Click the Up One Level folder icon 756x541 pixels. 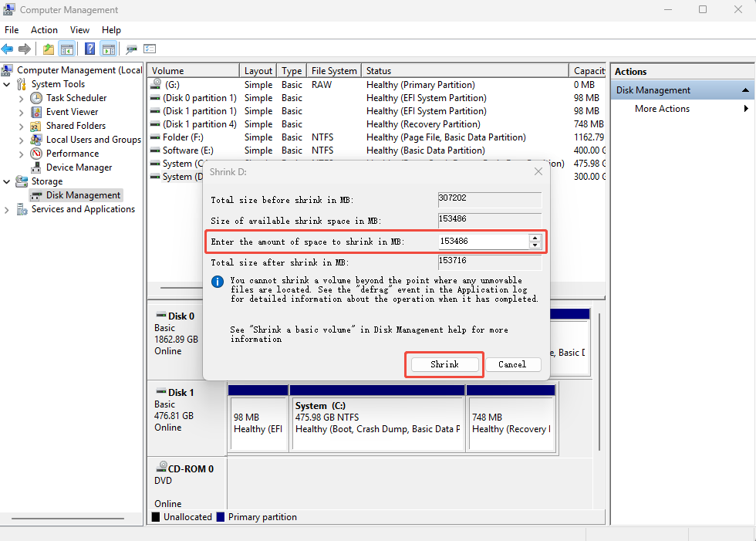[49, 49]
